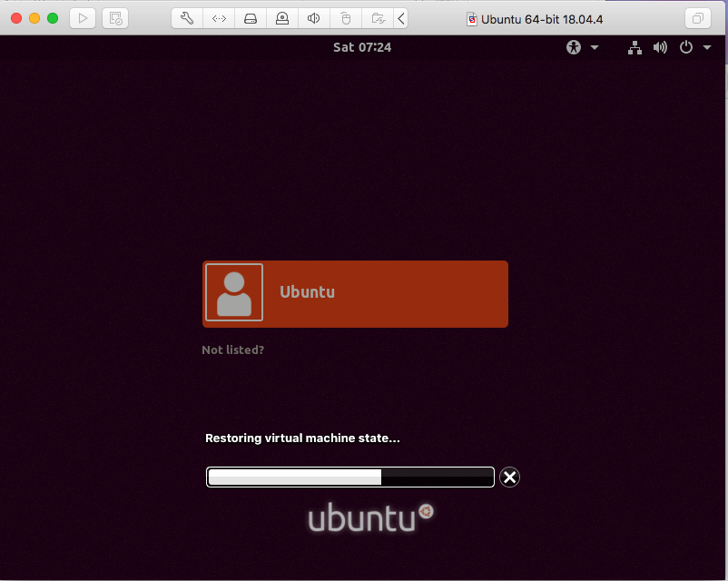Image resolution: width=728 pixels, height=581 pixels.
Task: Minimize the window with yellow button
Action: coord(34,18)
